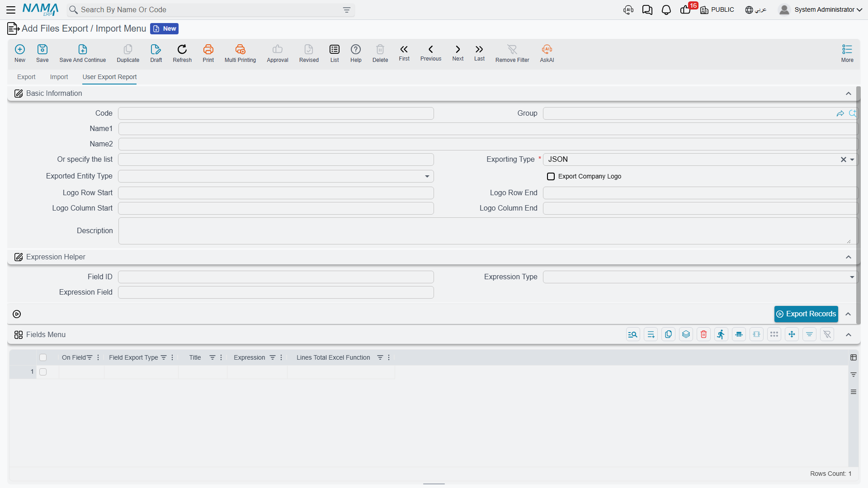Click the running figure icon in Fields Menu
868x488 pixels.
(x=721, y=334)
